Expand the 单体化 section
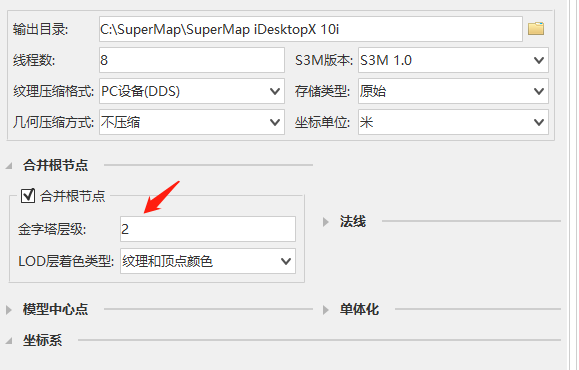The image size is (579, 370). (x=325, y=309)
